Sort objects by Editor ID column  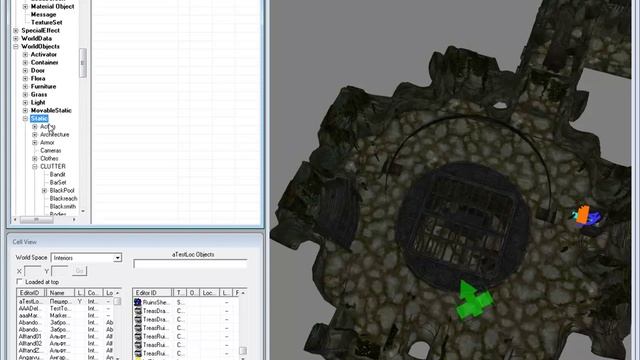[x=153, y=293]
